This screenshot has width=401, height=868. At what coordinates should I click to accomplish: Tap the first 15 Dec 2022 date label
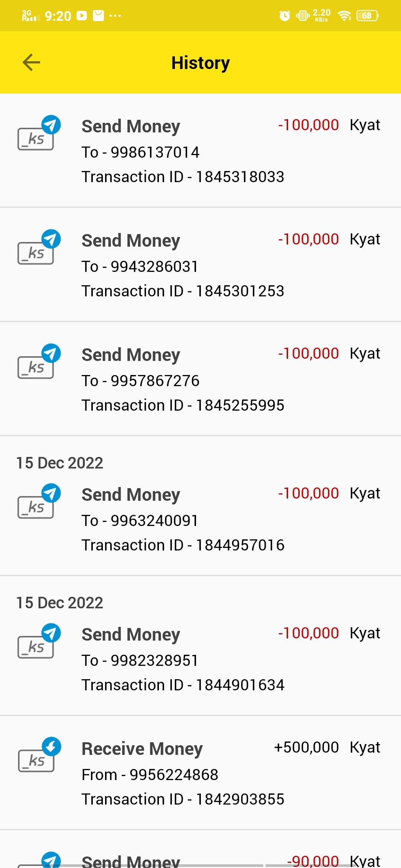pyautogui.click(x=60, y=463)
